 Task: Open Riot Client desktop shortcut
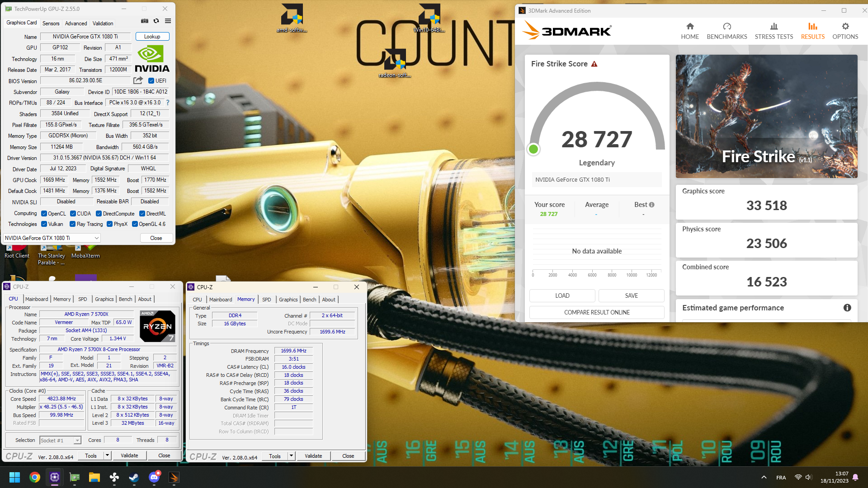click(x=17, y=251)
